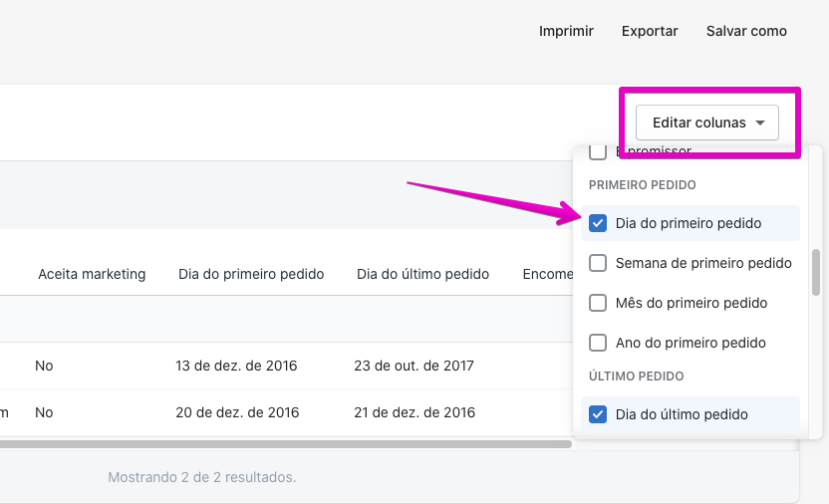Check the Ano do primeiro pedido checkbox
This screenshot has width=829, height=504.
coord(598,343)
